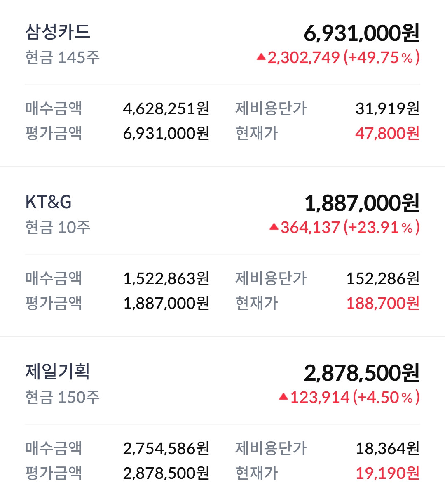This screenshot has height=504, width=445.
Task: Select 제일기획 average cost 18,364원
Action: point(388,448)
